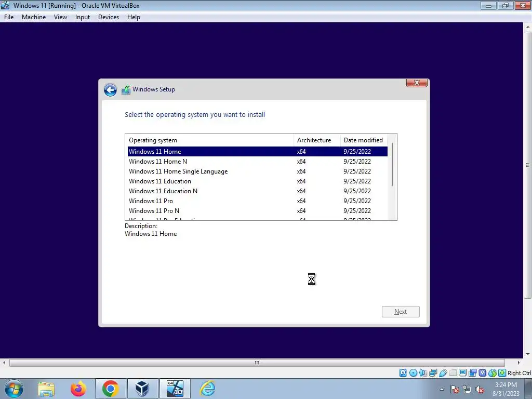
Task: Click the VM window scroll-down arrow
Action: click(x=528, y=354)
